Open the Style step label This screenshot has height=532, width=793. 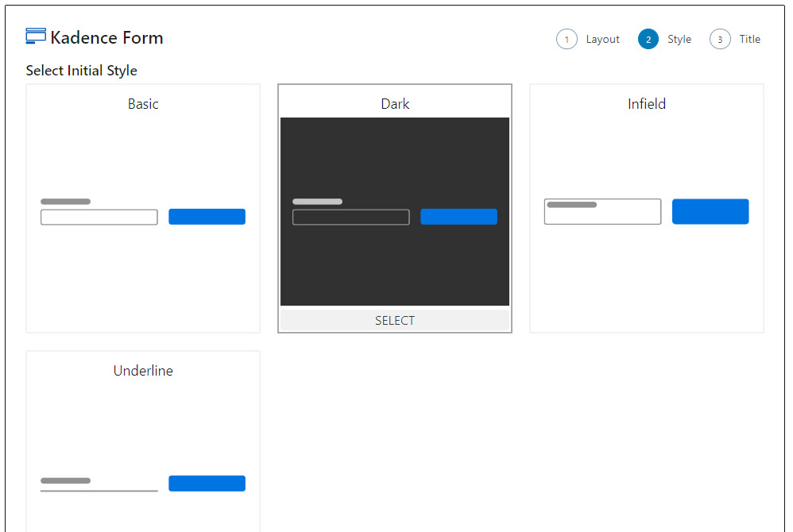[x=679, y=40]
